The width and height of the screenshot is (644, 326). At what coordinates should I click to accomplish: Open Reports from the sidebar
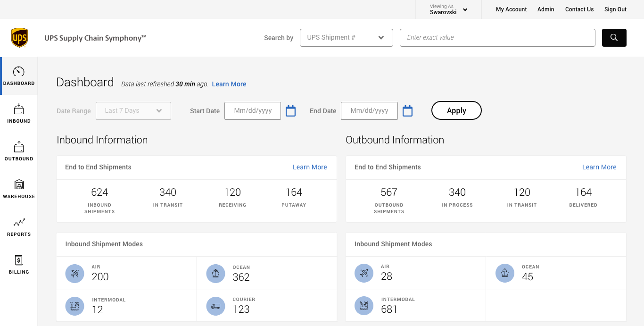[19, 227]
